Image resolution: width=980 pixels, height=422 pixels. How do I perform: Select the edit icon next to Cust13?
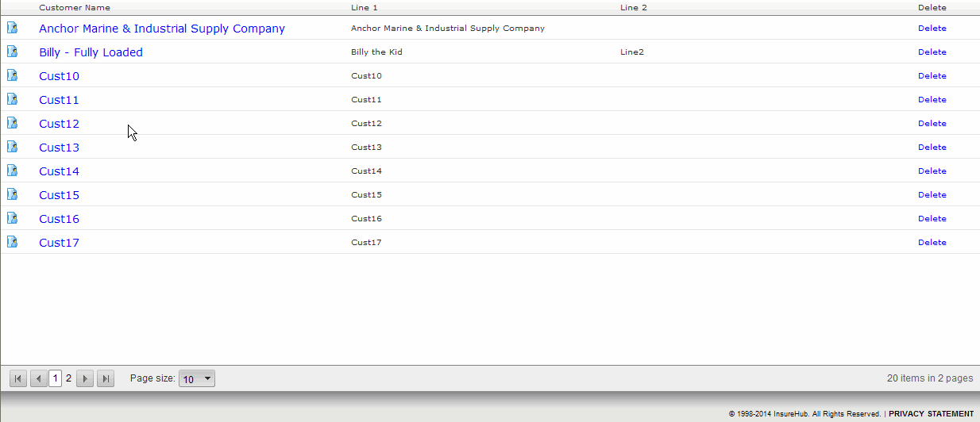tap(13, 147)
